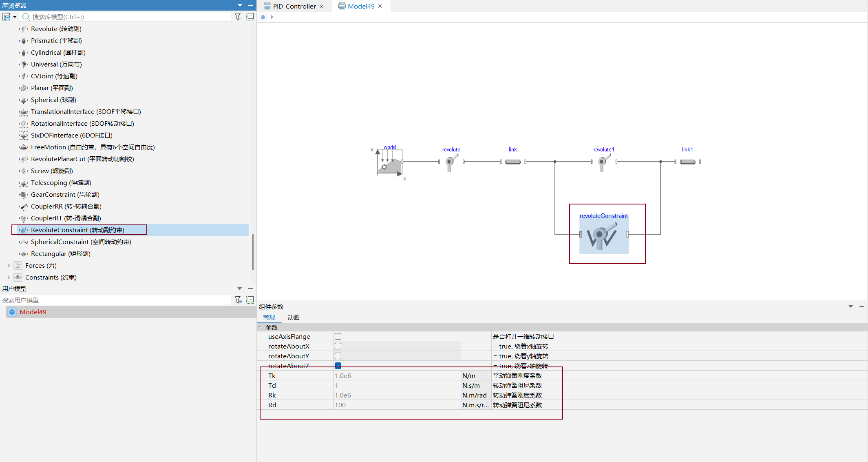Click the user model search field
The image size is (868, 462).
tap(116, 300)
